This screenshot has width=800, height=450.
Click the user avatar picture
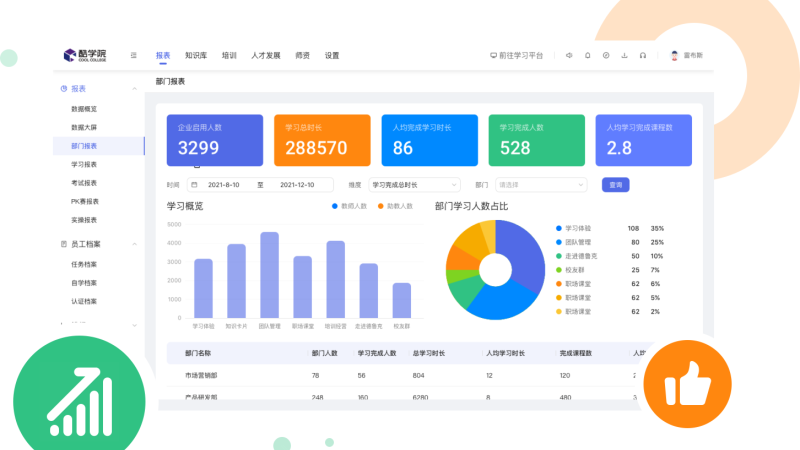(674, 55)
